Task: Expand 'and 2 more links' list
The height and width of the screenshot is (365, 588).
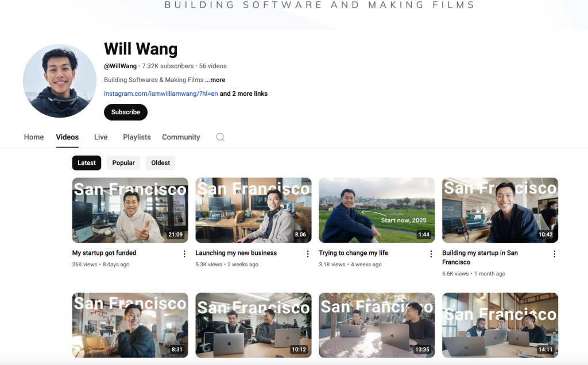Action: point(243,94)
